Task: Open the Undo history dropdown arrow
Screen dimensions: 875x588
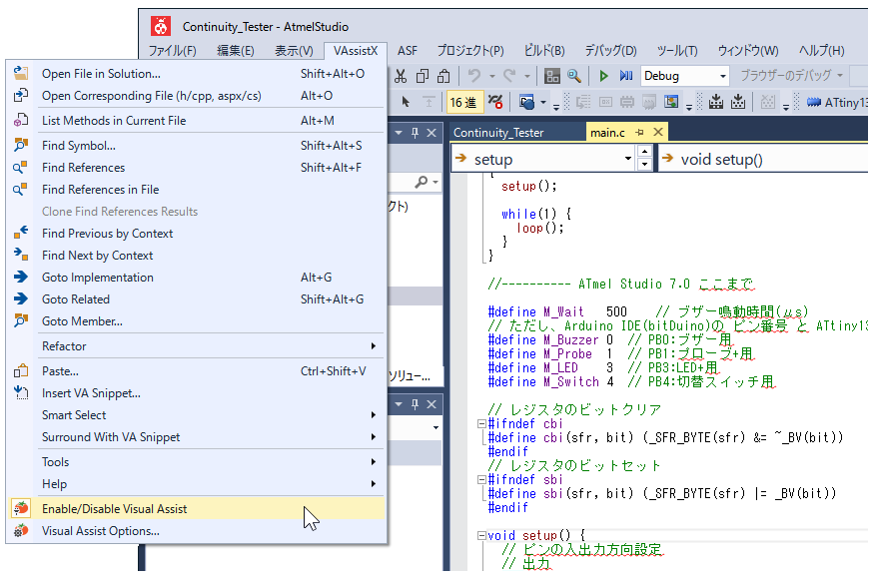Action: [492, 76]
